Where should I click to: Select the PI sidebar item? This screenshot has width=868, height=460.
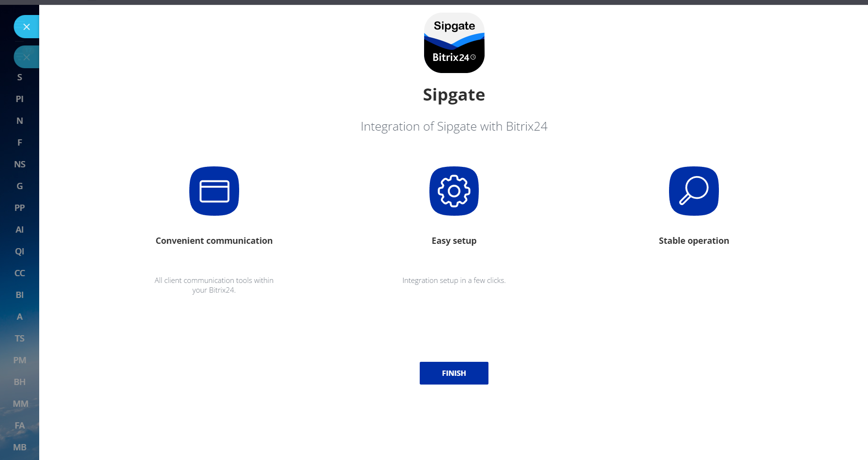pos(20,99)
